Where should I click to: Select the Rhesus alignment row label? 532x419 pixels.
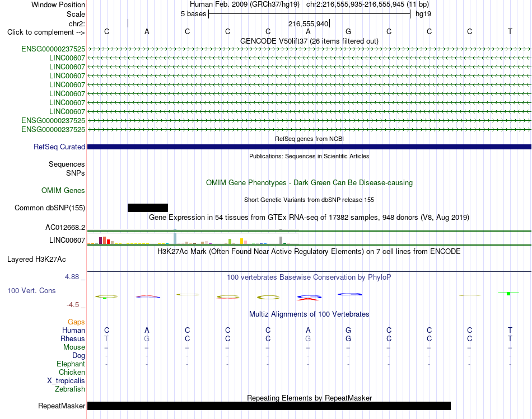73,338
